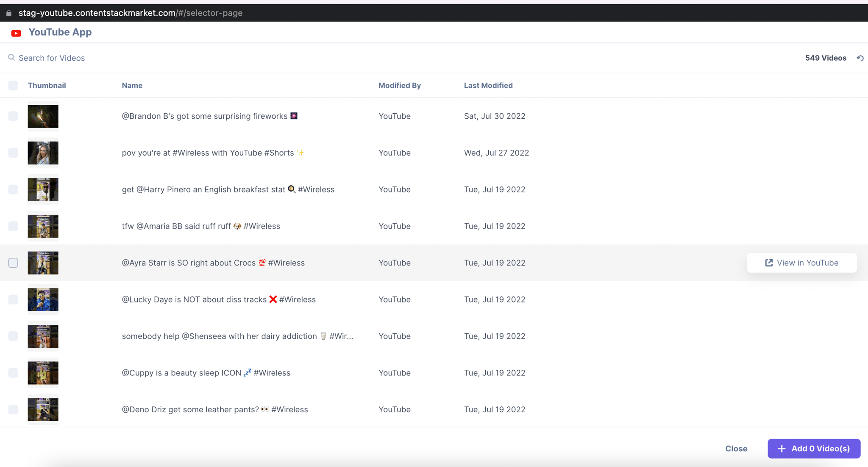
Task: Select the Cuppy video thumbnail
Action: 43,373
